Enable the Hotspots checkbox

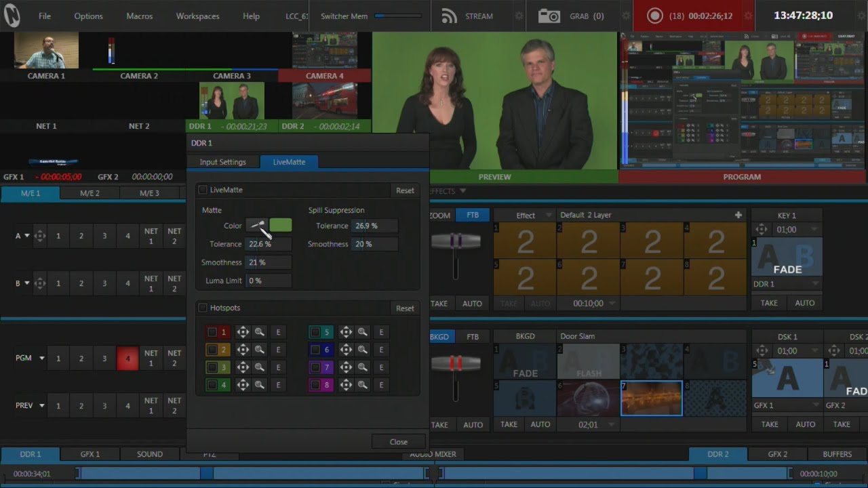(203, 308)
